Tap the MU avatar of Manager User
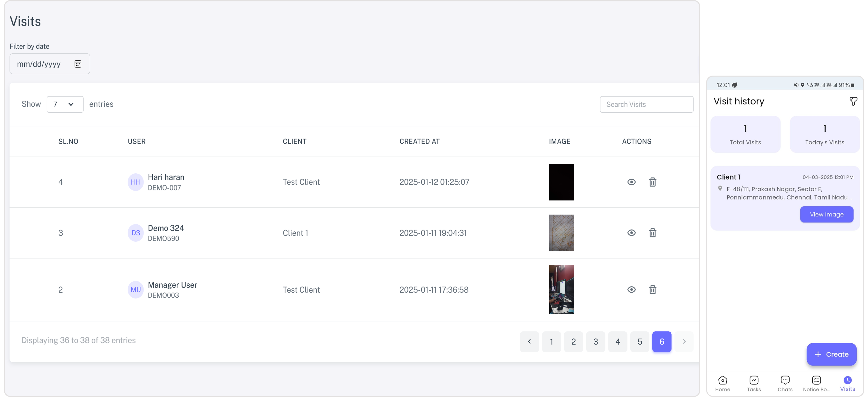Screen dimensions: 868x397 (135, 289)
